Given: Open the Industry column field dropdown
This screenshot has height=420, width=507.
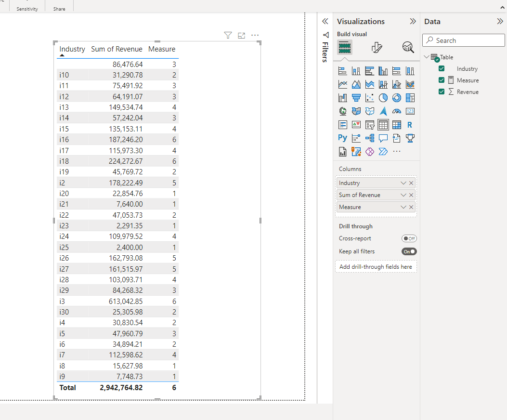Looking at the screenshot, I should [x=403, y=183].
